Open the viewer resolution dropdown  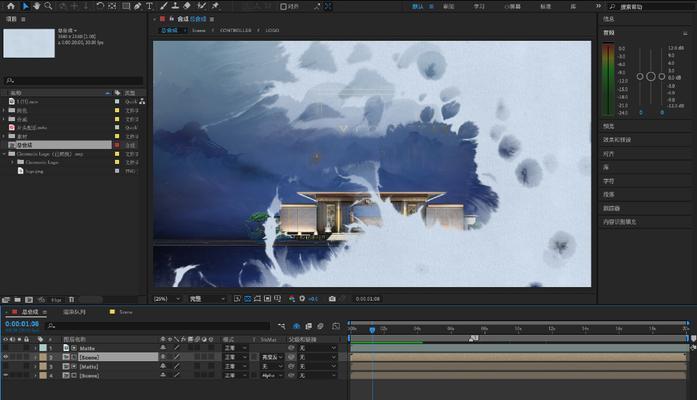pos(207,299)
